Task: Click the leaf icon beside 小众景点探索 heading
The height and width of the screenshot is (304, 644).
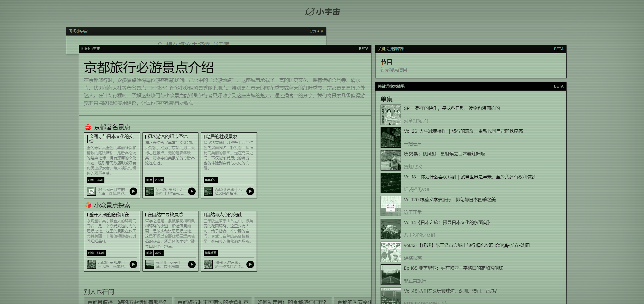Action: [x=88, y=205]
